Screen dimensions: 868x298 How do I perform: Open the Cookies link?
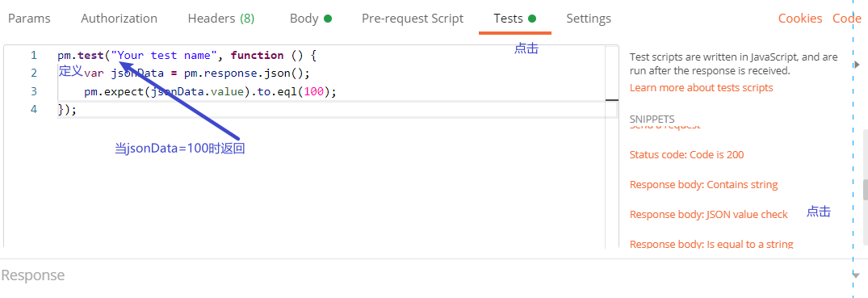pyautogui.click(x=800, y=19)
